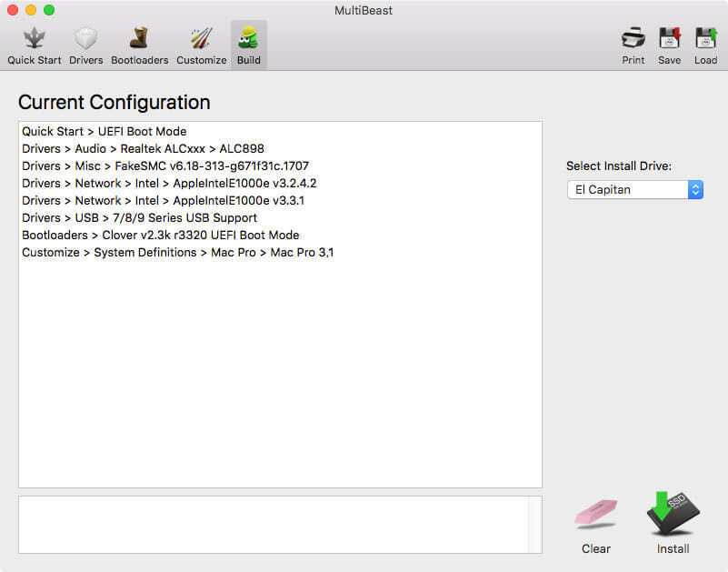Clear the configuration with the eraser icon
Viewport: 728px width, 572px height.
pos(595,516)
